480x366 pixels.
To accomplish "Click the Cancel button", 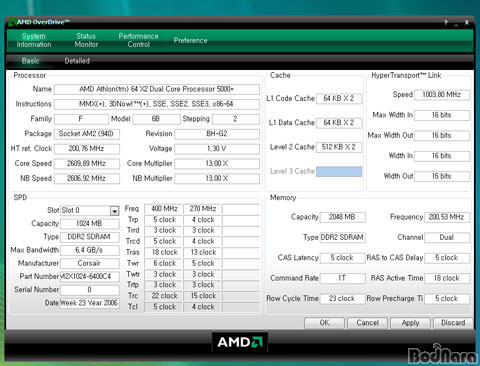I will (x=367, y=323).
